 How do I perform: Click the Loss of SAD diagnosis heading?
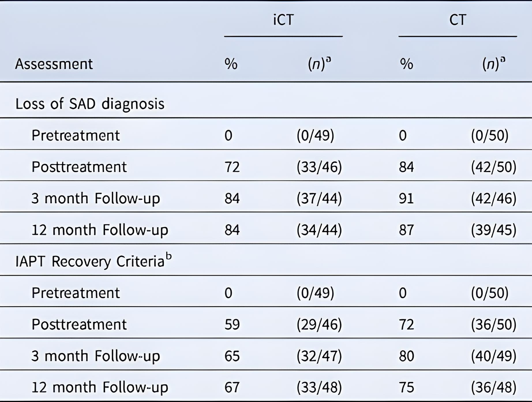coord(90,104)
